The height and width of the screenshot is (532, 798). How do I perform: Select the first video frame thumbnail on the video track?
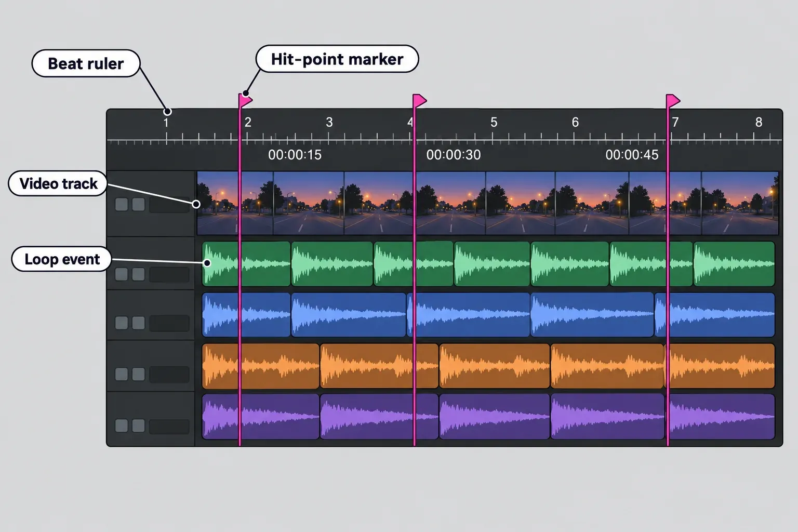point(235,203)
